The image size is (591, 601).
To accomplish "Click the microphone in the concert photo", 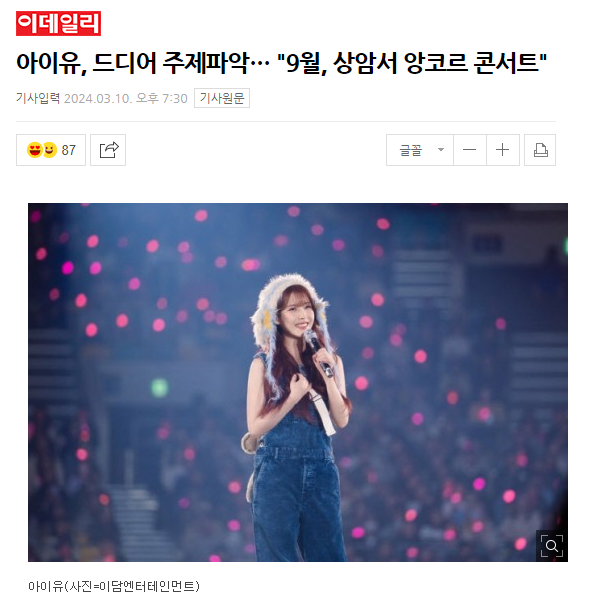I will [318, 353].
